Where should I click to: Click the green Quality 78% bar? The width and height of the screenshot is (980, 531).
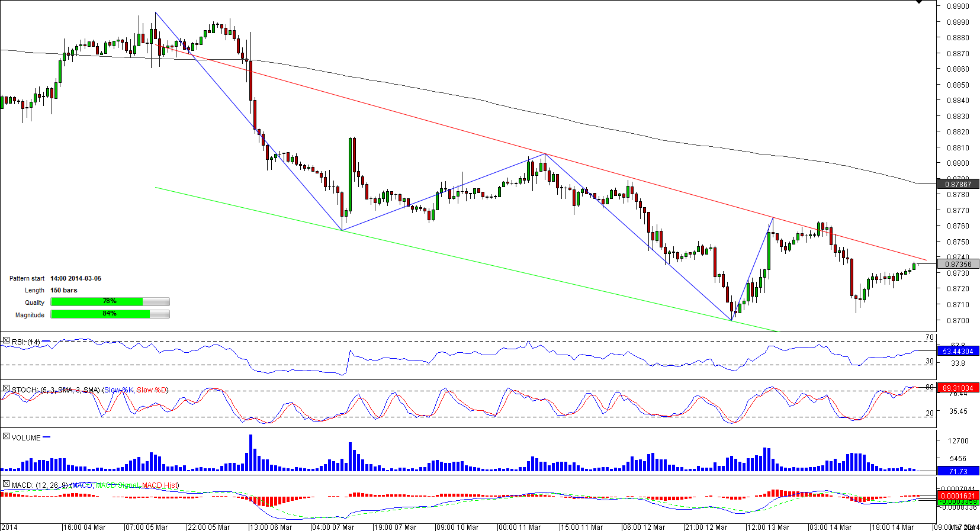pos(97,302)
